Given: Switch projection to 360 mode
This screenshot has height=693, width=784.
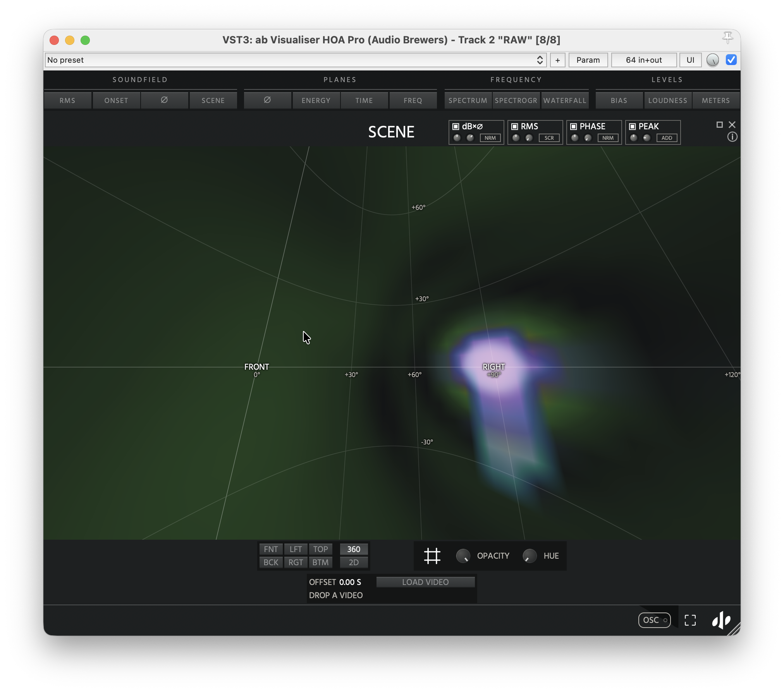Looking at the screenshot, I should pos(354,549).
